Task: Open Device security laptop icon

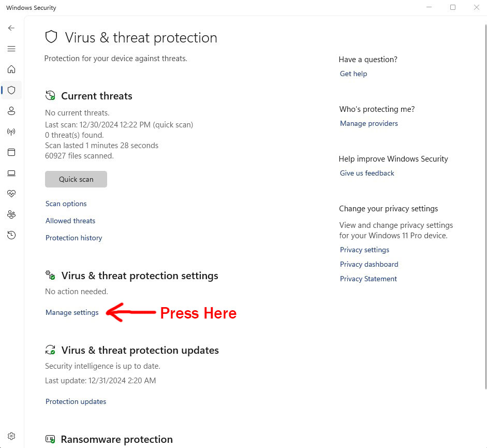Action: (x=11, y=173)
